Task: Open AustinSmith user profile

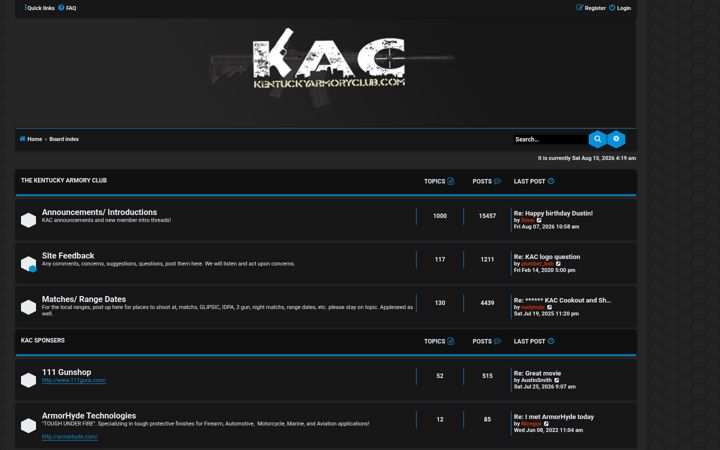Action: click(x=536, y=380)
